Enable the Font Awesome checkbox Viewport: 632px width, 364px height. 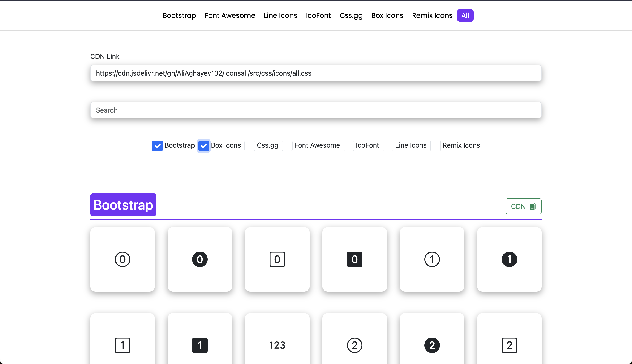[287, 146]
